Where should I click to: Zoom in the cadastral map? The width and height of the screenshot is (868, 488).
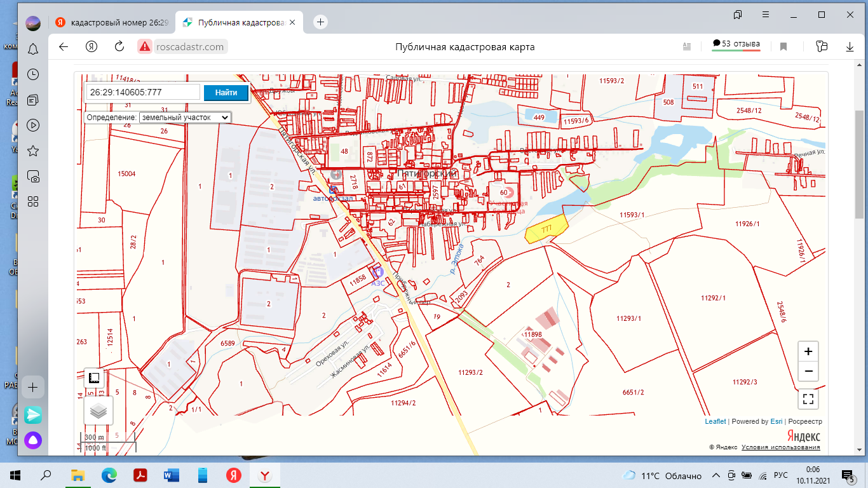[x=808, y=351]
